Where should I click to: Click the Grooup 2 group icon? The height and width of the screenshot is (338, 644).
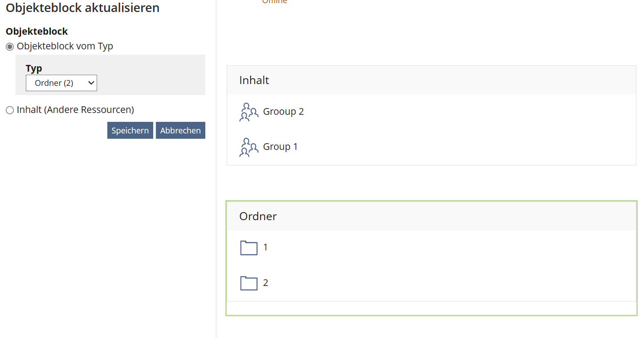pyautogui.click(x=249, y=112)
